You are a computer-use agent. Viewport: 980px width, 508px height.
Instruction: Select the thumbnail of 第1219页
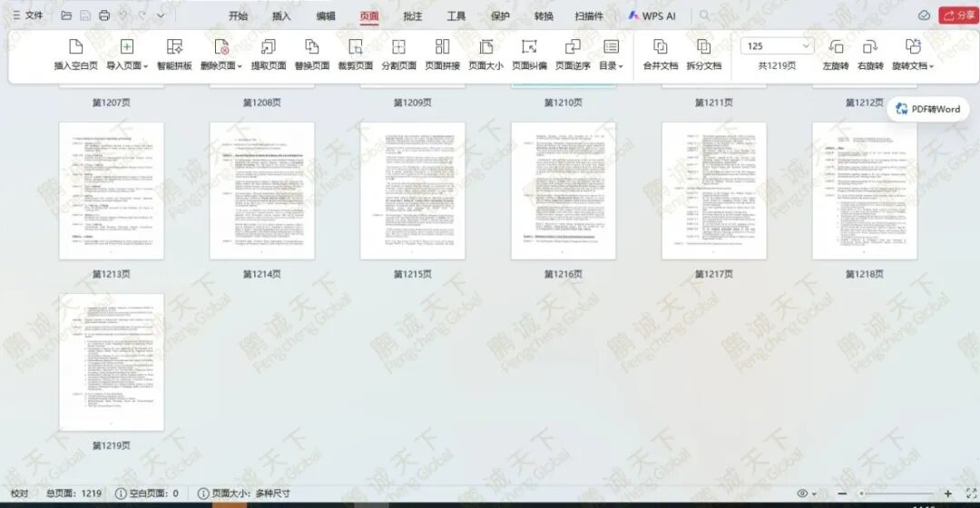[112, 363]
